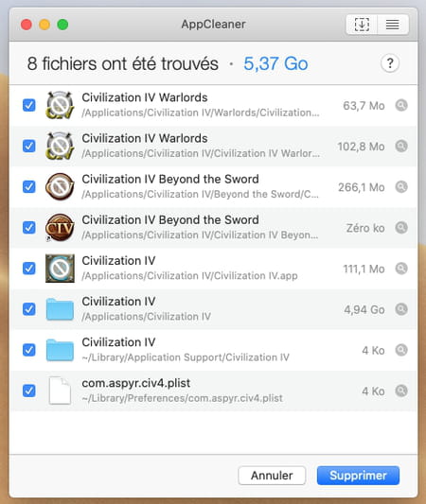The height and width of the screenshot is (504, 426).
Task: Click the question mark help button
Action: click(x=390, y=63)
